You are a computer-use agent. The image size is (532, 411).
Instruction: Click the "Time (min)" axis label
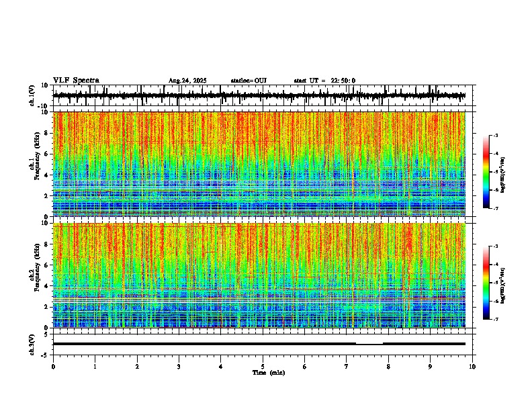click(269, 373)
